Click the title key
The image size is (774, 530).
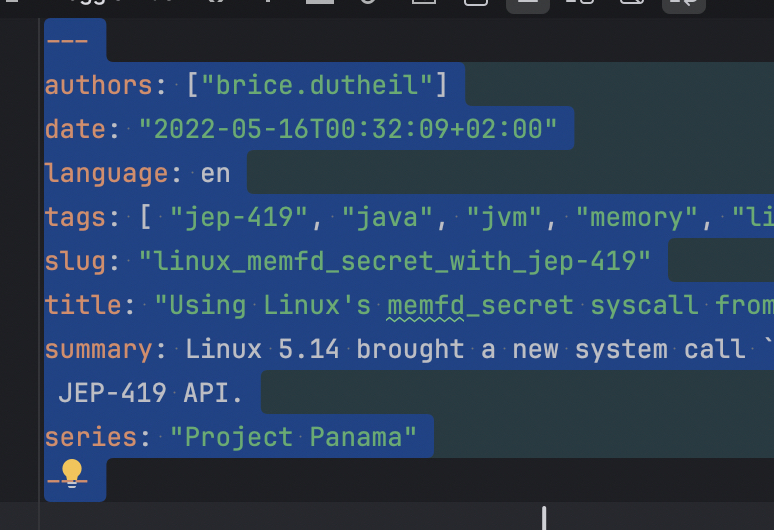click(83, 305)
